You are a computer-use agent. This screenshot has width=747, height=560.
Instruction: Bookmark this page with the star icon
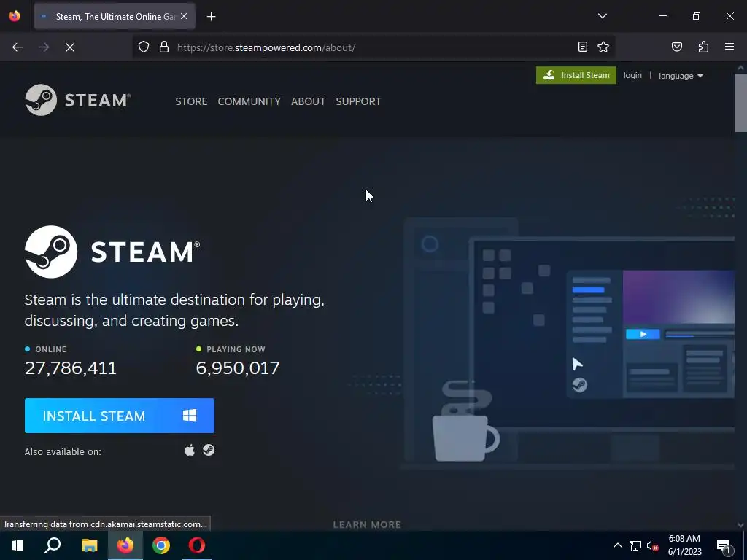pos(603,47)
